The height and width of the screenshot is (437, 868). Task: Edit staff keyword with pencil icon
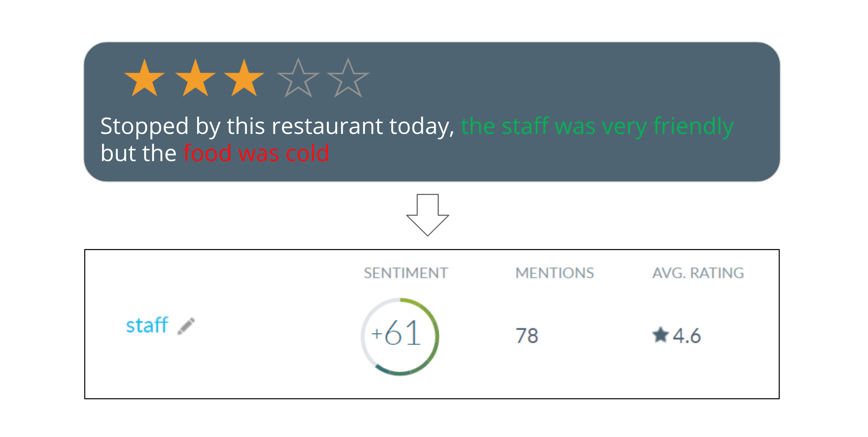pos(186,326)
